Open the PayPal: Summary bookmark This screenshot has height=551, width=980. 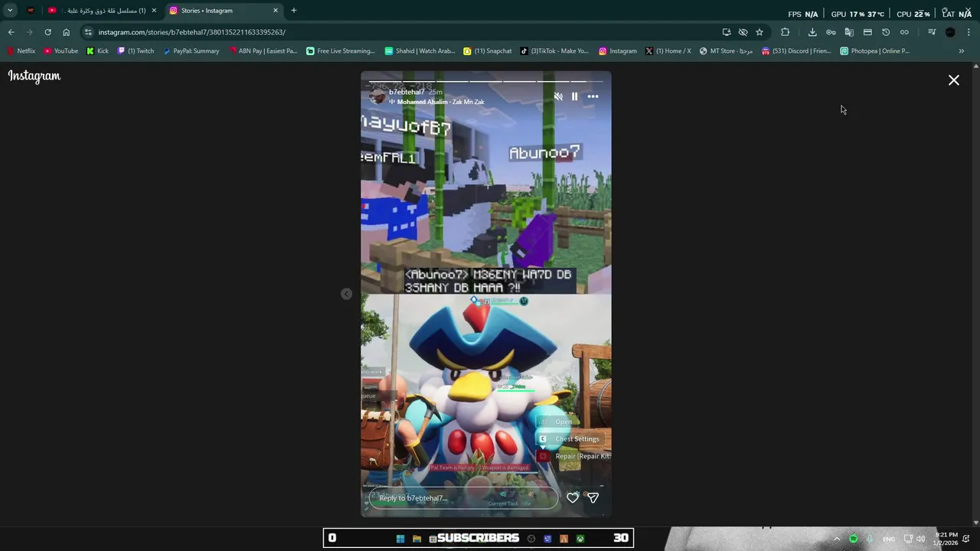(x=191, y=51)
